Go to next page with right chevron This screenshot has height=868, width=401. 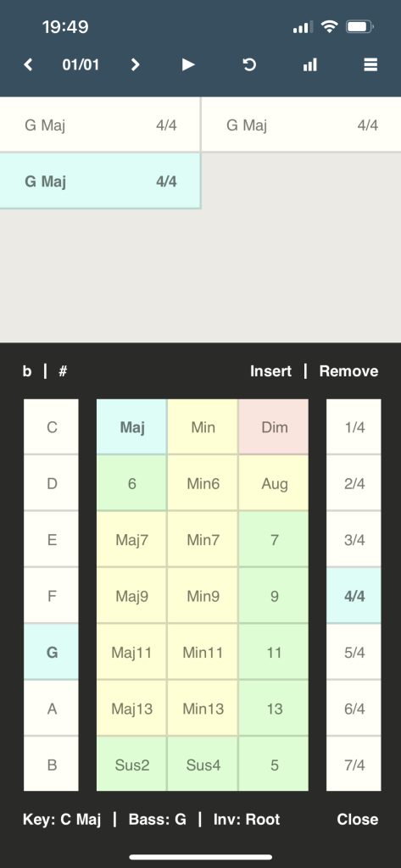coord(135,64)
